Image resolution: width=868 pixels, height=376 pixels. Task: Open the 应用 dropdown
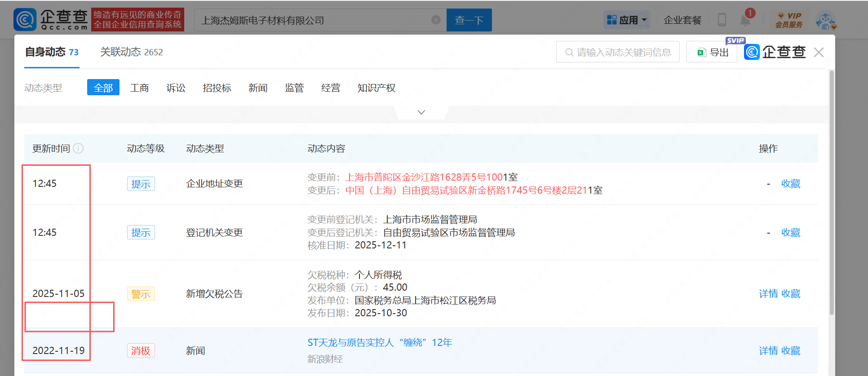pyautogui.click(x=627, y=20)
